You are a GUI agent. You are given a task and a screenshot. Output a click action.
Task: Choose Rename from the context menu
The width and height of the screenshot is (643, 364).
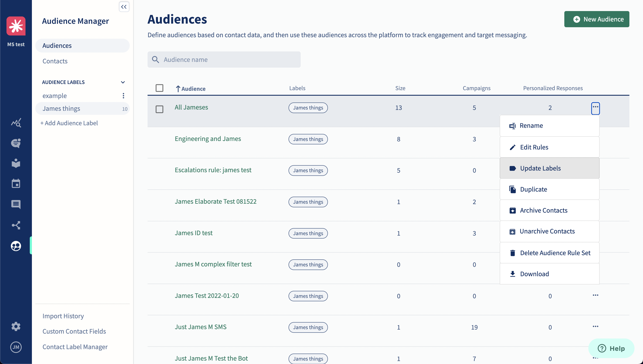coord(549,125)
